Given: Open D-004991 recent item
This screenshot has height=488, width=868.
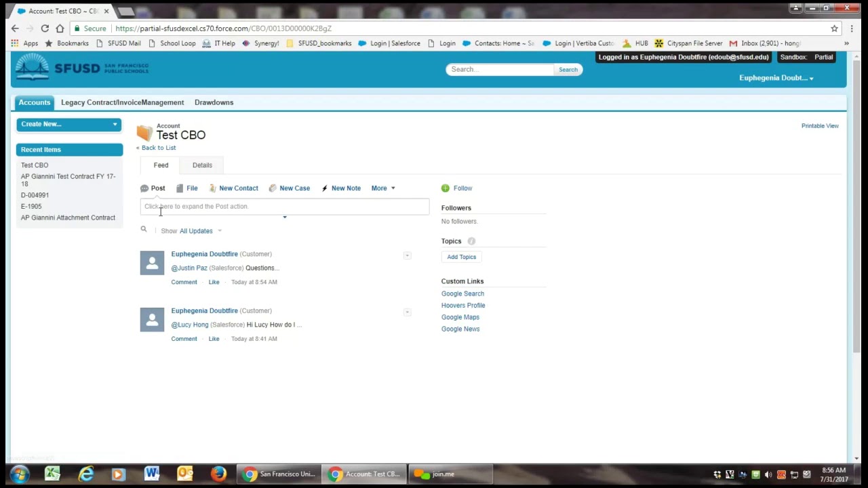Looking at the screenshot, I should pos(35,195).
